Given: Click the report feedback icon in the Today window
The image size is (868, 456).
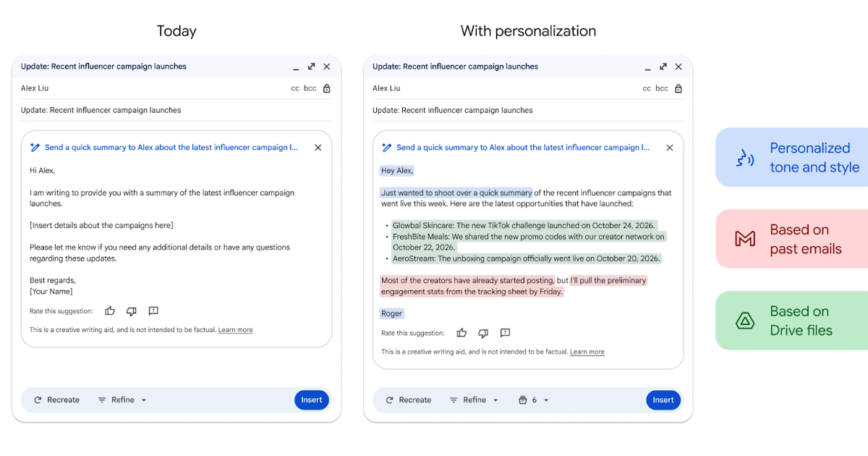Looking at the screenshot, I should [x=153, y=311].
